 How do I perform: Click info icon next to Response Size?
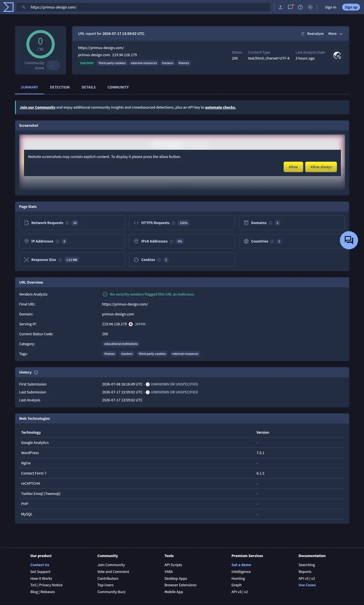60,260
